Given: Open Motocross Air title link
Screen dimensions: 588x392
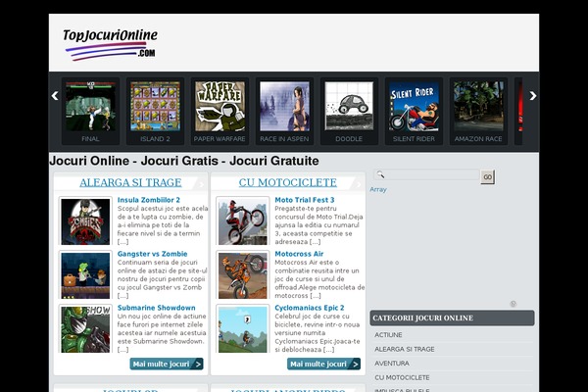Looking at the screenshot, I should click(299, 254).
